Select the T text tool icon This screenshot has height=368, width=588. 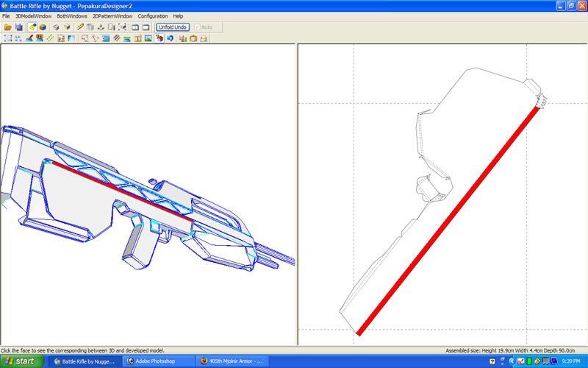(x=137, y=38)
